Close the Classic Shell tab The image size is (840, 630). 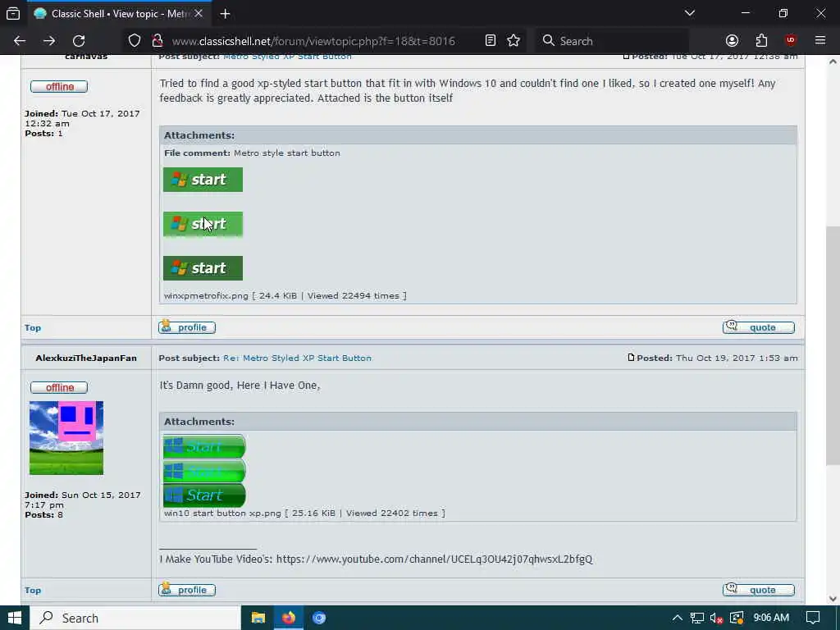199,14
